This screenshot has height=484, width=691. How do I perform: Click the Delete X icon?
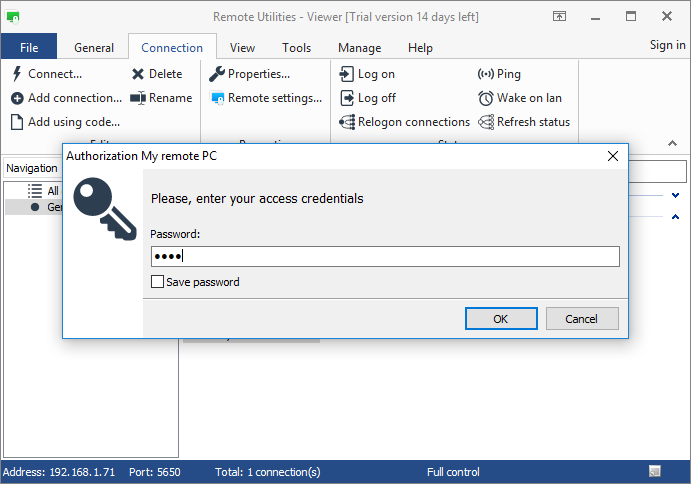pos(138,74)
